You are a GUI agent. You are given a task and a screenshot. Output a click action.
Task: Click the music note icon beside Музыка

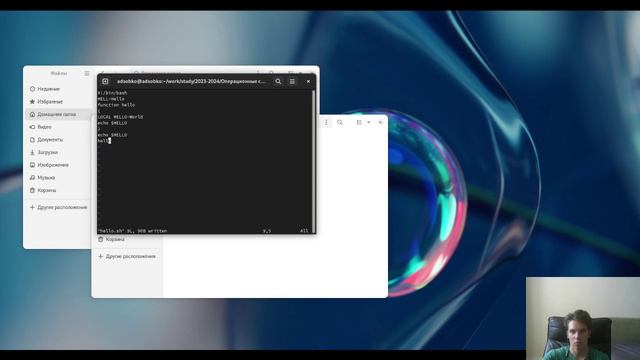32,178
